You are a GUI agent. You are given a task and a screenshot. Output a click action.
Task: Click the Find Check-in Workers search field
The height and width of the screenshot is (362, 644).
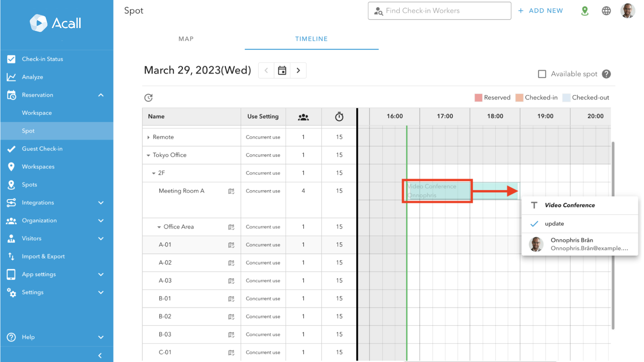point(439,11)
